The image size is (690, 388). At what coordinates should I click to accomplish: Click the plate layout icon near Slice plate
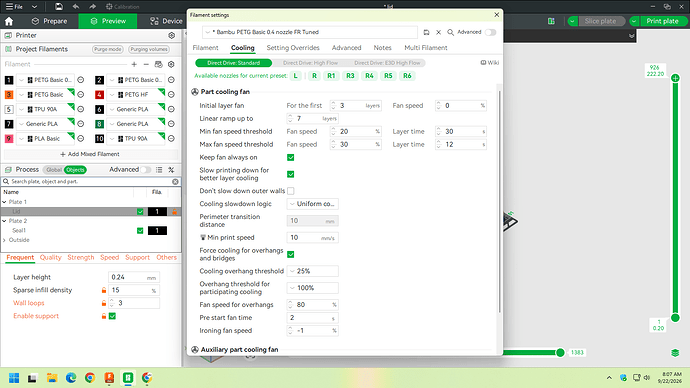click(x=551, y=21)
